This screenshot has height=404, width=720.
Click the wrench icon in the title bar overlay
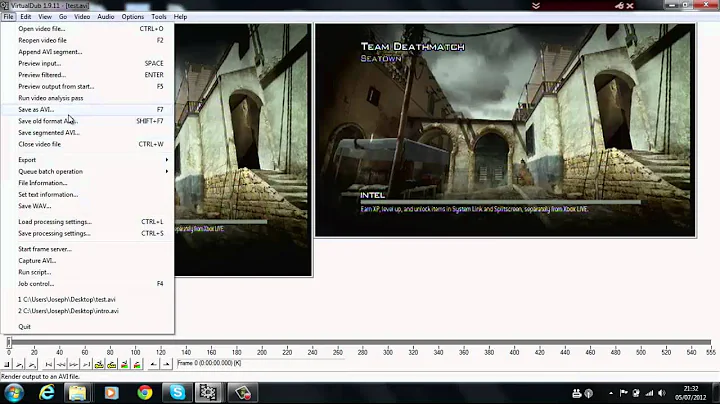(x=619, y=6)
